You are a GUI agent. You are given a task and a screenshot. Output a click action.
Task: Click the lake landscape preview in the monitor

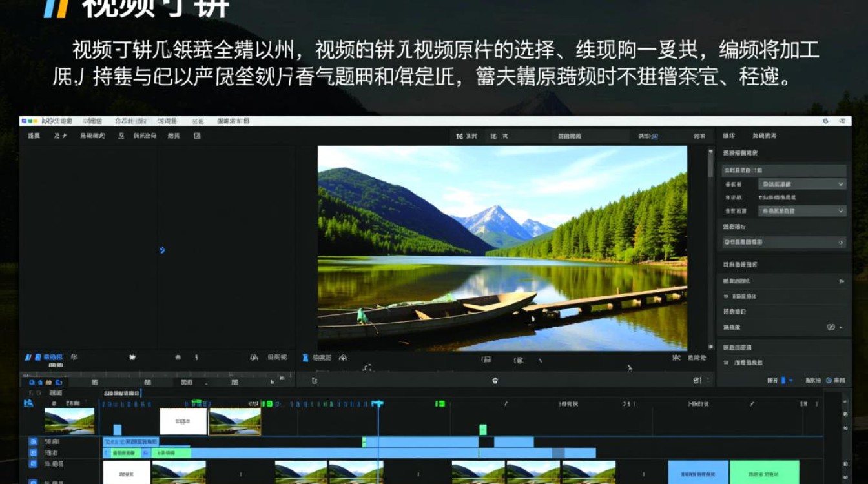pyautogui.click(x=502, y=248)
